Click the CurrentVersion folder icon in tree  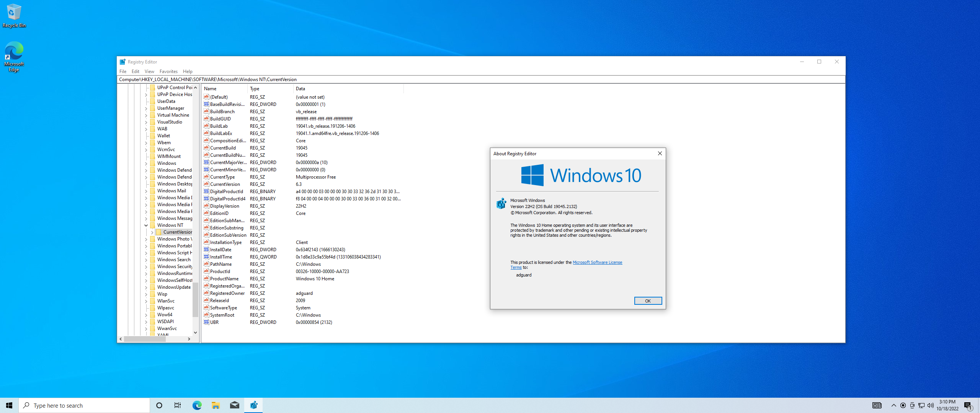coord(158,232)
